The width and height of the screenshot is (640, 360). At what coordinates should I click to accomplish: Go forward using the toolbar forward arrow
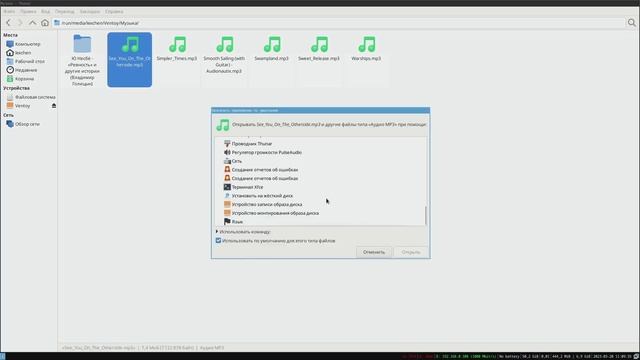(x=20, y=23)
